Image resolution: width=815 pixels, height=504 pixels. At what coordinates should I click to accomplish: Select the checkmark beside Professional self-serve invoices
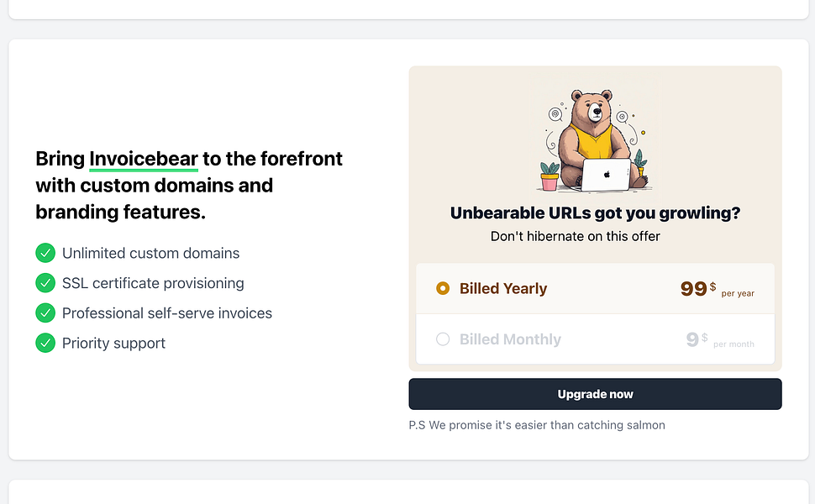45,312
